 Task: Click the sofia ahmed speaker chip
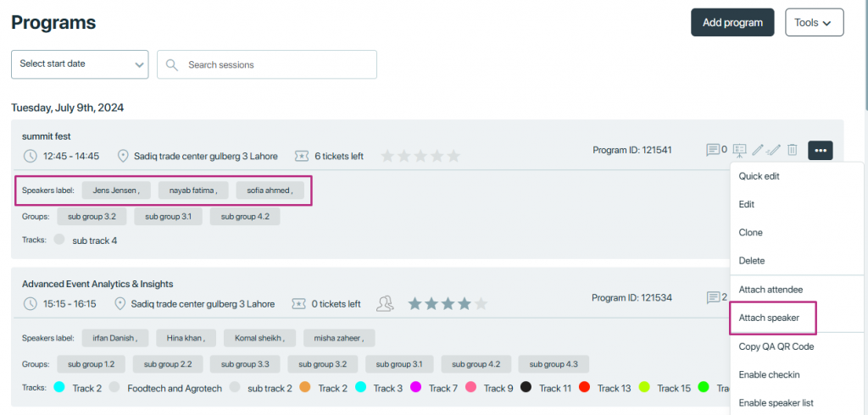coord(270,191)
